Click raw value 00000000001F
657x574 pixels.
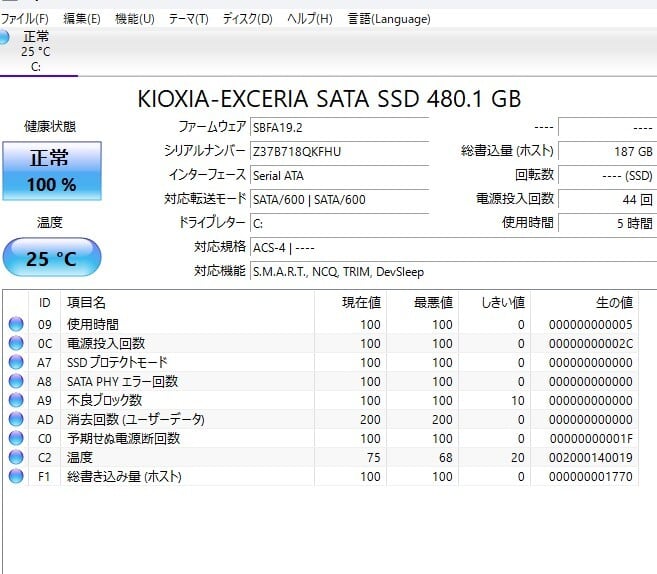591,439
